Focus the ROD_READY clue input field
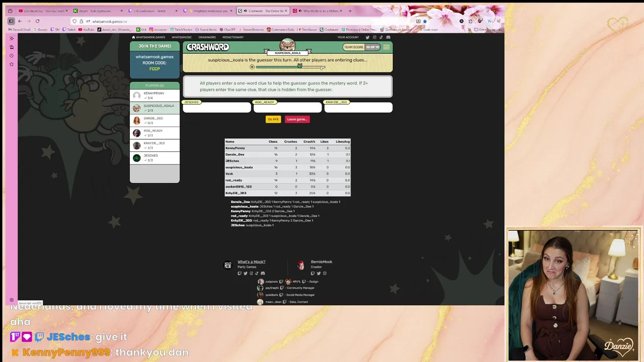The height and width of the screenshot is (362, 644). coord(287,108)
